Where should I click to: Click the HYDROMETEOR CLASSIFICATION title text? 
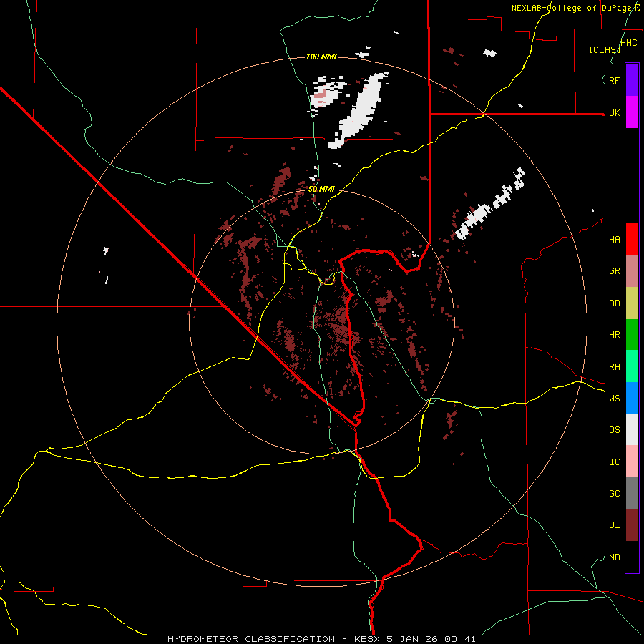[251, 639]
